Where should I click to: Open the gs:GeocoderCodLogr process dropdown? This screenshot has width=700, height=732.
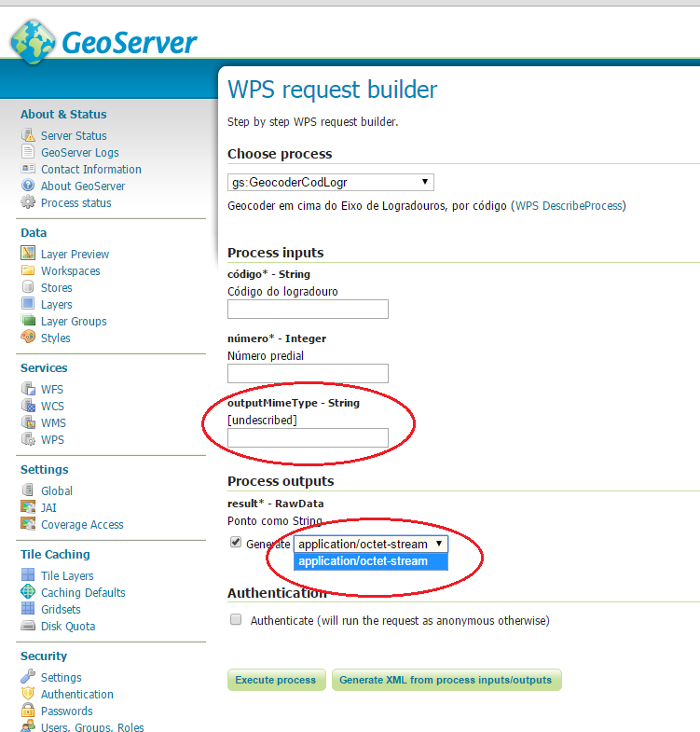pyautogui.click(x=331, y=182)
